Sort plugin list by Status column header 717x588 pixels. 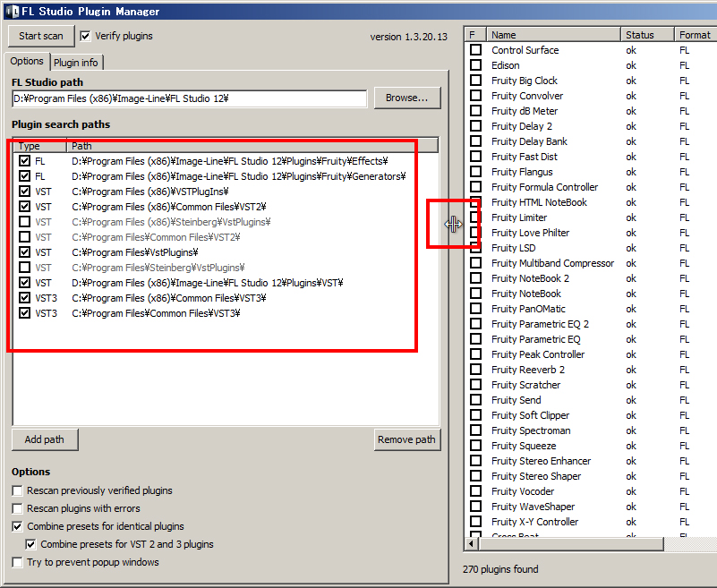pyautogui.click(x=647, y=35)
